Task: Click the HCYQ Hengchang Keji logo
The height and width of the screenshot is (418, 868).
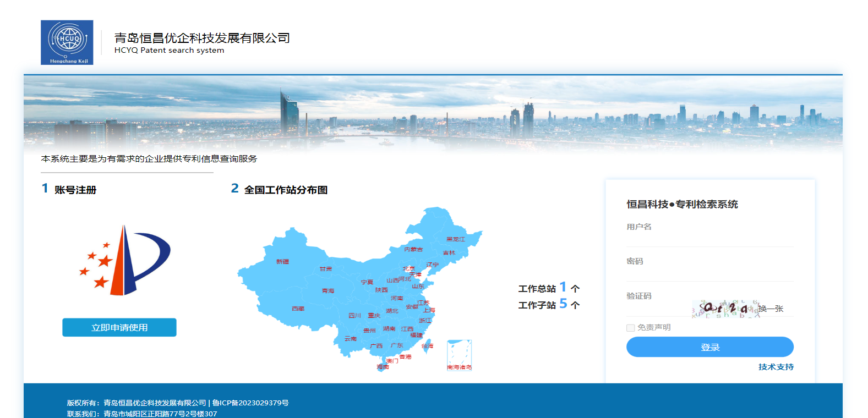Action: (67, 42)
